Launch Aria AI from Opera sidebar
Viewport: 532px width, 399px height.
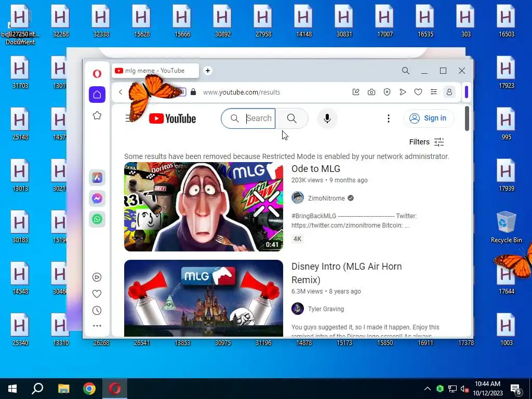tap(97, 178)
